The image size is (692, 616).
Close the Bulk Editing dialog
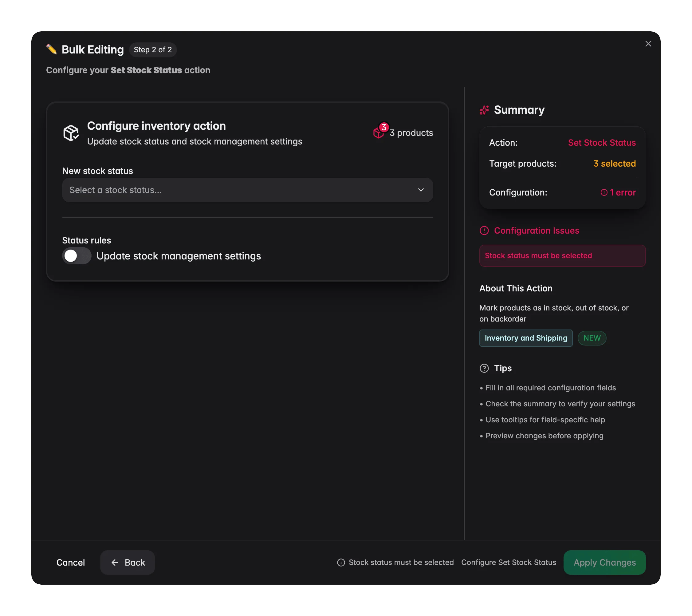tap(648, 44)
